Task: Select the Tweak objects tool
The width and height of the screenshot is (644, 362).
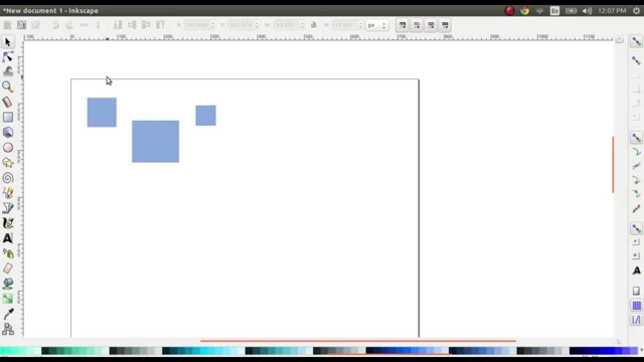Action: 8,72
